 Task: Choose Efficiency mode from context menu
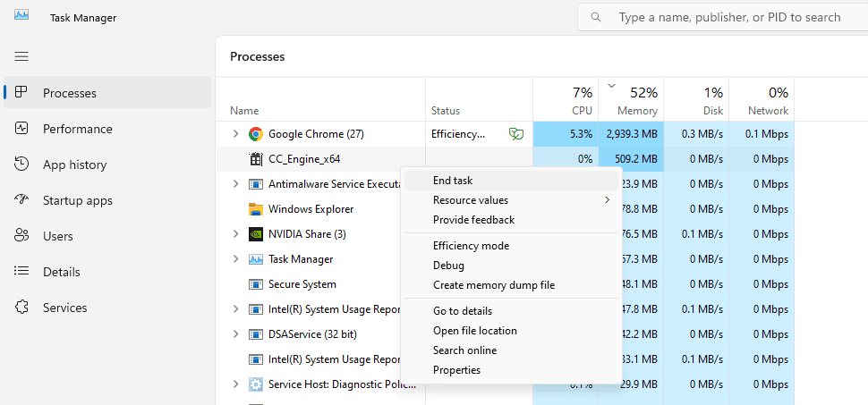(511, 246)
